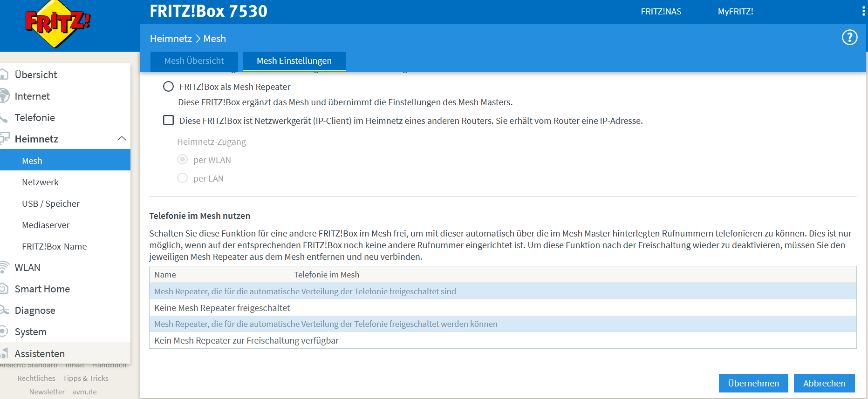Click the Internet globe icon
The width and height of the screenshot is (868, 399).
click(x=4, y=96)
